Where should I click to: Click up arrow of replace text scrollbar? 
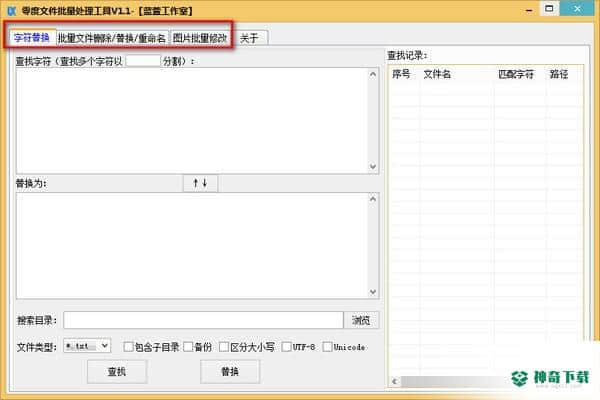[373, 199]
